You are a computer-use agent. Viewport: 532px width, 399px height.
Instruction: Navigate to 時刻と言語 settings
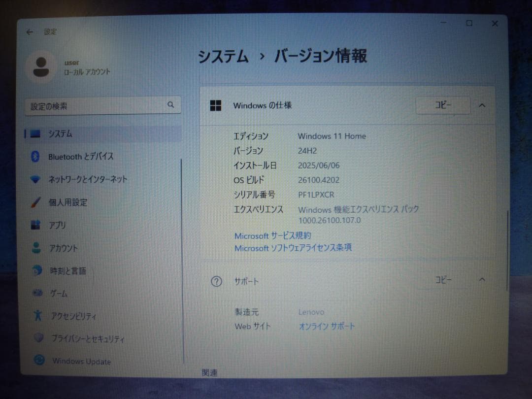[68, 271]
